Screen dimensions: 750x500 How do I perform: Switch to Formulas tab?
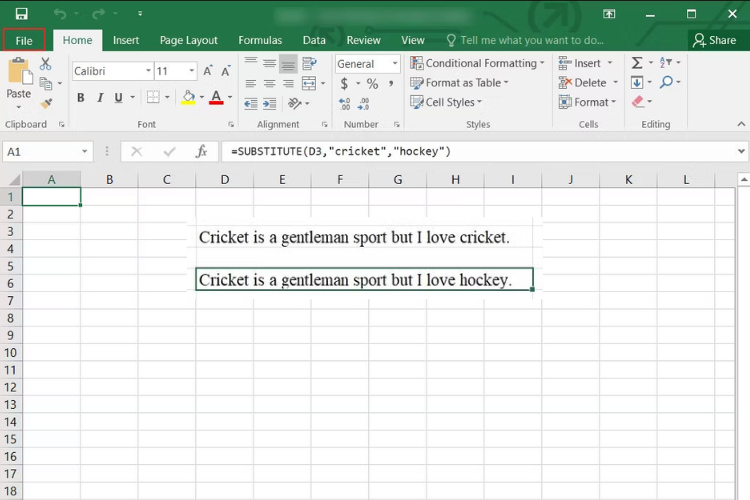tap(260, 40)
